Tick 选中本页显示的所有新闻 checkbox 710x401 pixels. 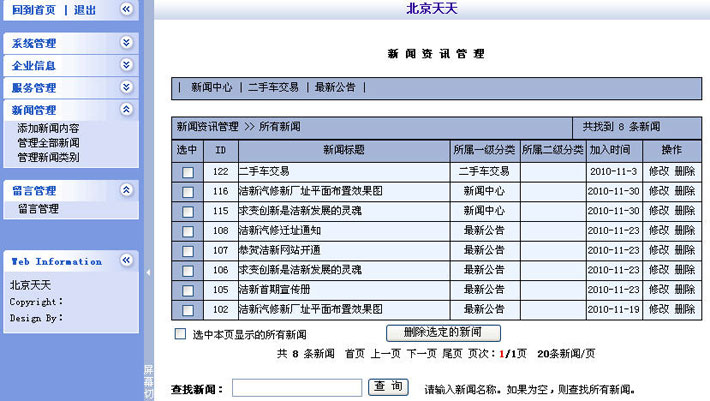click(181, 334)
